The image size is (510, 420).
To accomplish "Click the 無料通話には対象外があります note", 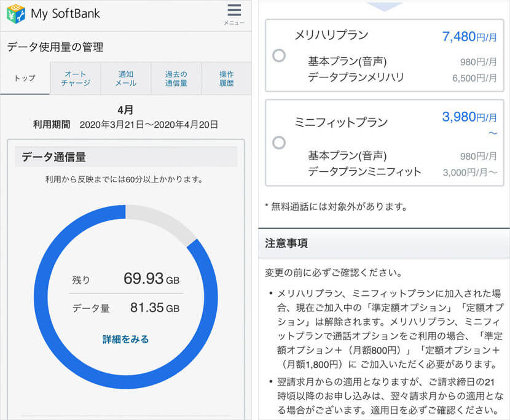I will pos(336,206).
